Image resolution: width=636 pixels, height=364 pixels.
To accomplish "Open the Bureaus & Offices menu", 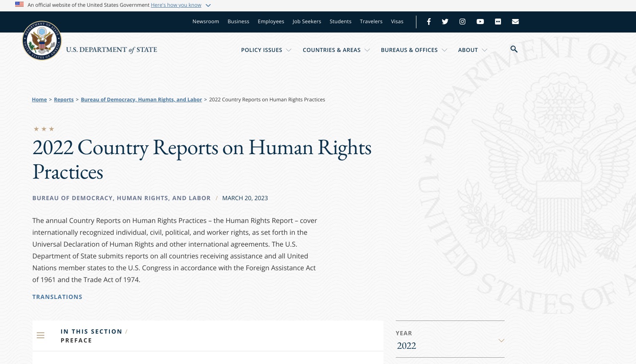I will [413, 50].
